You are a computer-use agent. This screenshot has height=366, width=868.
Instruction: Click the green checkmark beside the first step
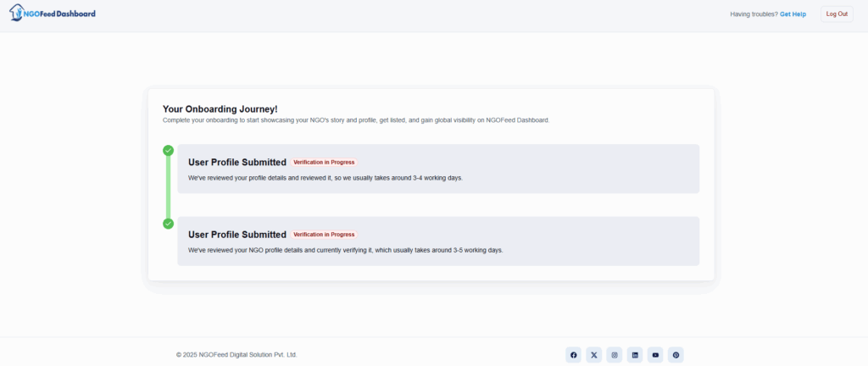tap(169, 150)
